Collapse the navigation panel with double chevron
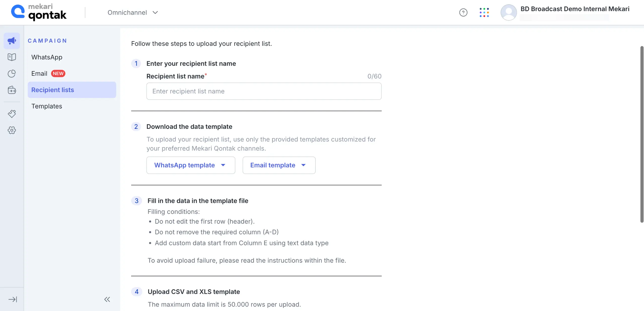 (107, 299)
